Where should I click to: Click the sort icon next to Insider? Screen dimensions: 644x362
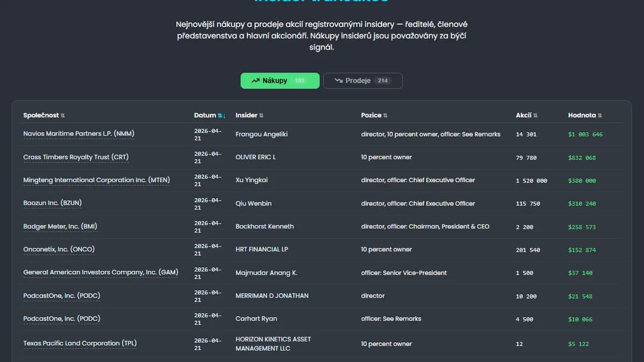261,115
